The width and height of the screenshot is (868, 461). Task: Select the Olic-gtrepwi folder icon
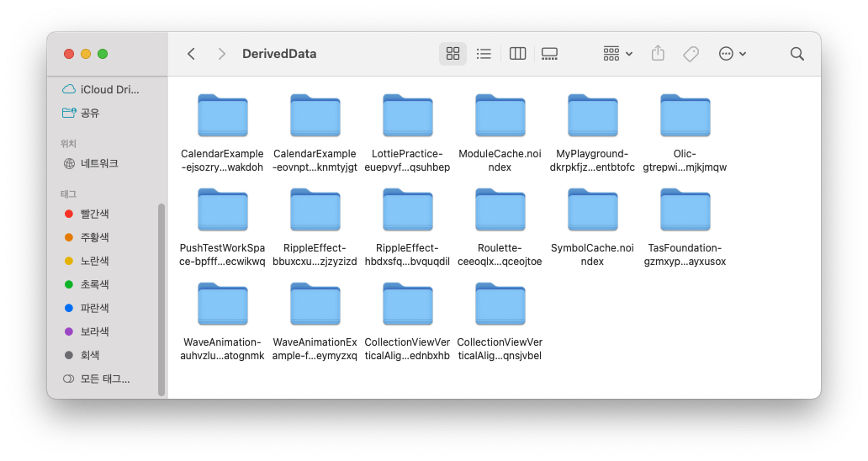tap(685, 115)
